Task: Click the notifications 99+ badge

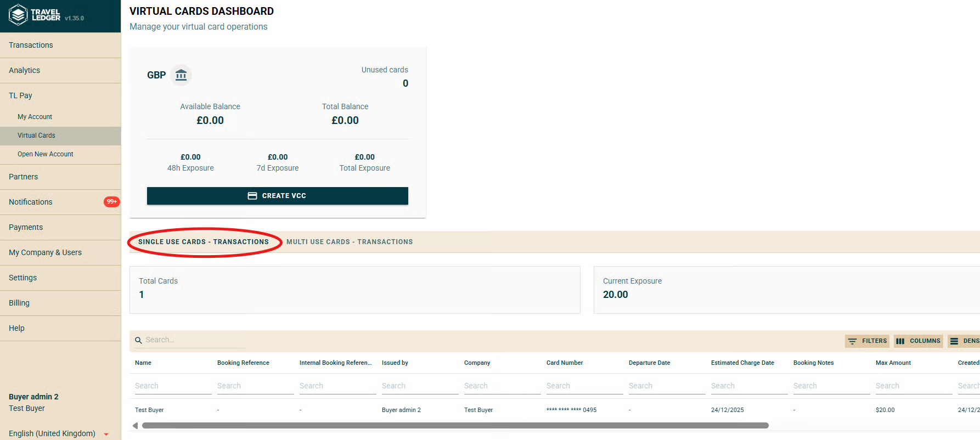Action: [111, 202]
